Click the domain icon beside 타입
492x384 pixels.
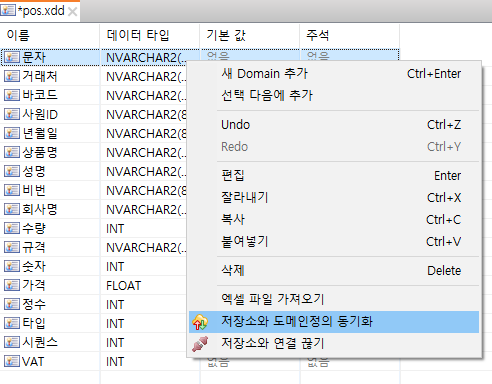(12, 323)
